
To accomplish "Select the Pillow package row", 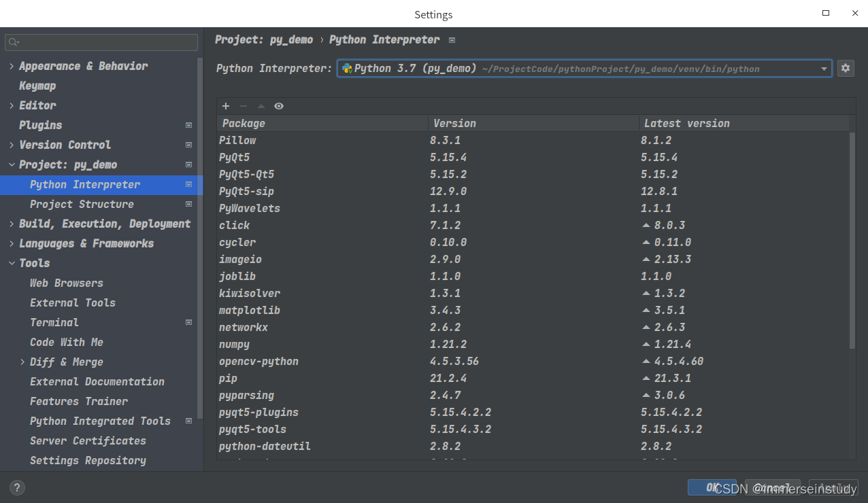I will (533, 140).
